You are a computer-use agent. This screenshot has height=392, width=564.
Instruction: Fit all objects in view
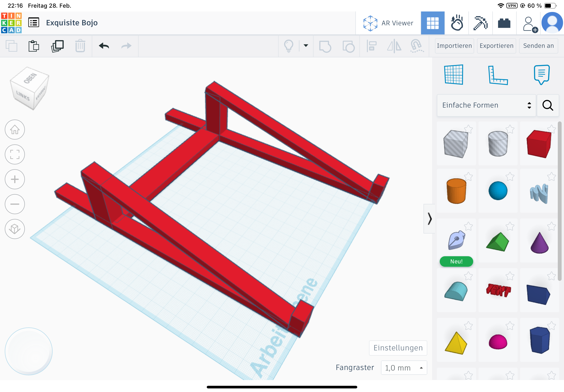15,154
